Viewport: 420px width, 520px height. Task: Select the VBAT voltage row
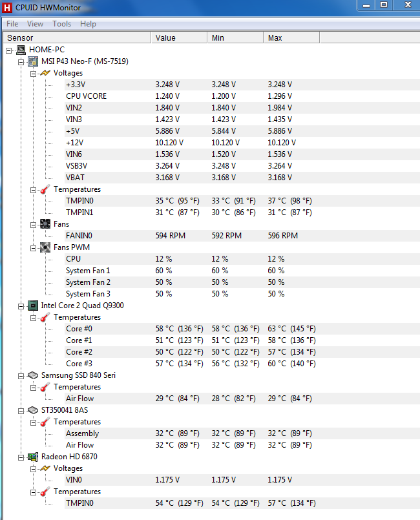[242, 178]
